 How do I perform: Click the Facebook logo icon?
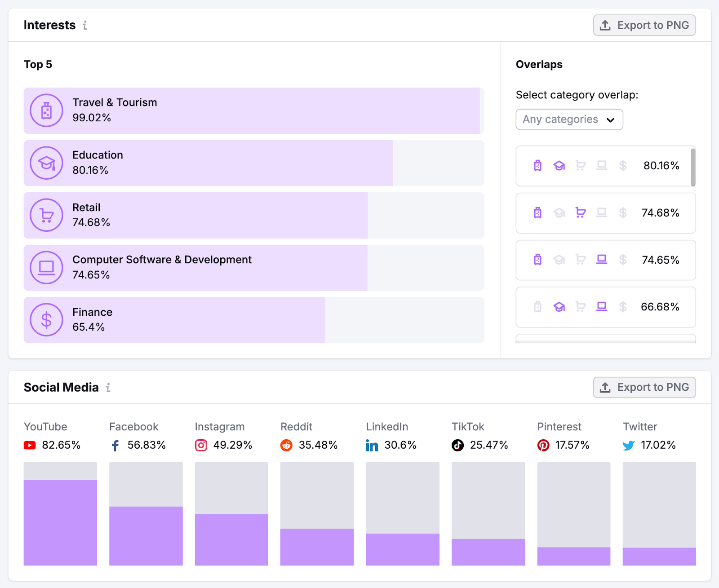tap(115, 445)
